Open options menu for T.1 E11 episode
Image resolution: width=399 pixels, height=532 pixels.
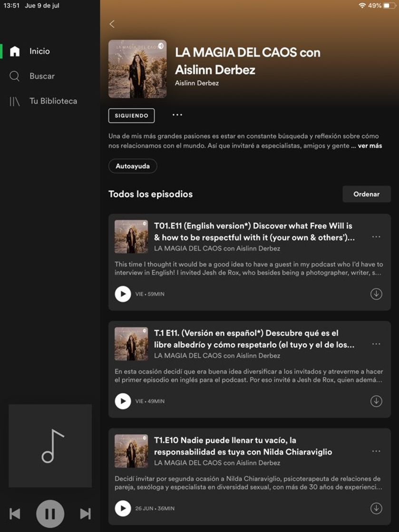click(x=376, y=343)
